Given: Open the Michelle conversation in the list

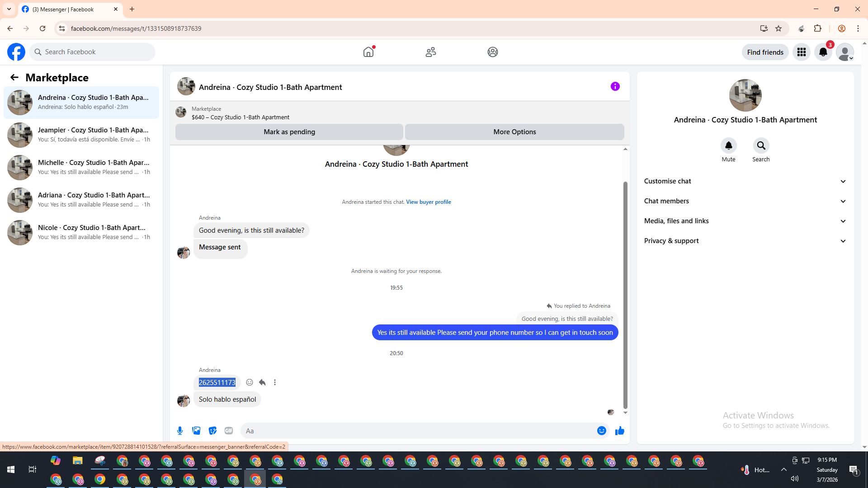Looking at the screenshot, I should pyautogui.click(x=81, y=168).
